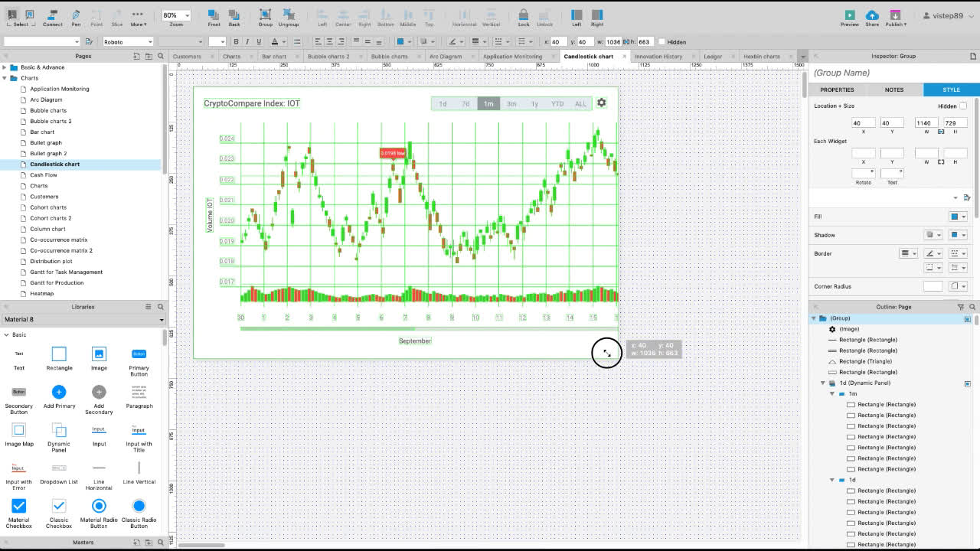Screen dimensions: 980x551
Task: Select the YTD range button on chart
Action: point(557,103)
